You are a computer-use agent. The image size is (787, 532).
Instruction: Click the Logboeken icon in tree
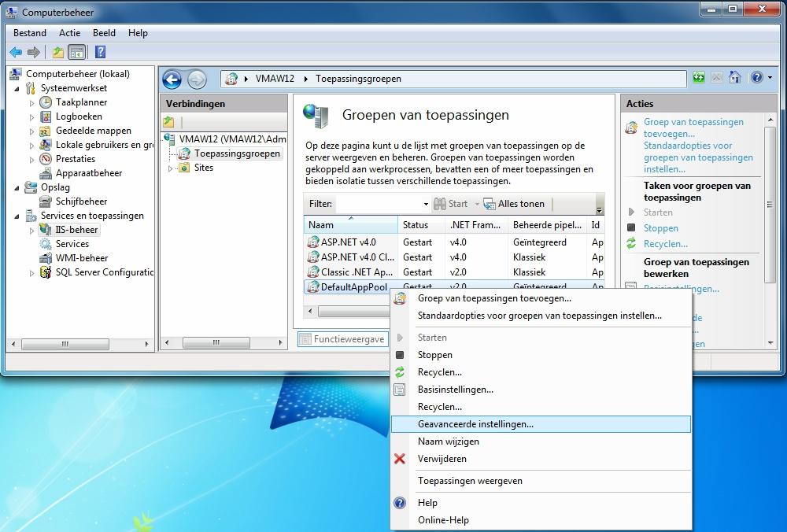pyautogui.click(x=46, y=116)
